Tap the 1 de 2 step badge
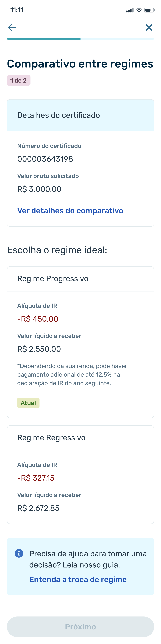This screenshot has height=644, width=161. point(18,80)
